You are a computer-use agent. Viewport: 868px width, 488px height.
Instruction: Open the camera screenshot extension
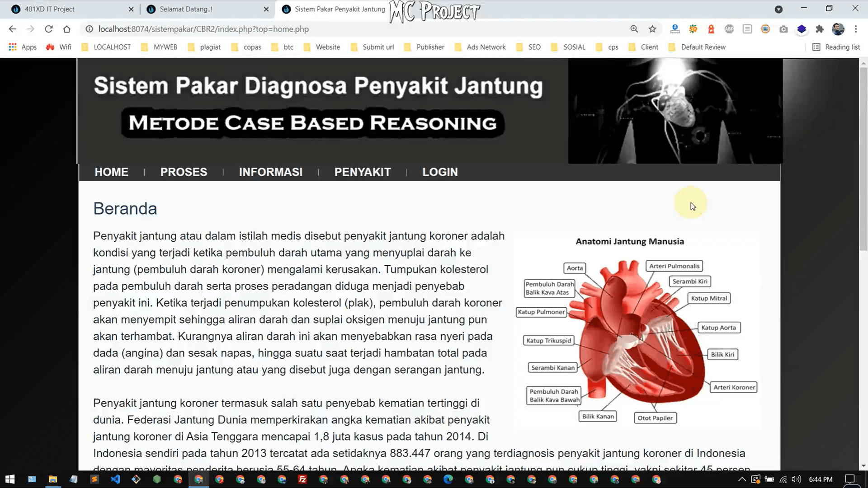[783, 29]
